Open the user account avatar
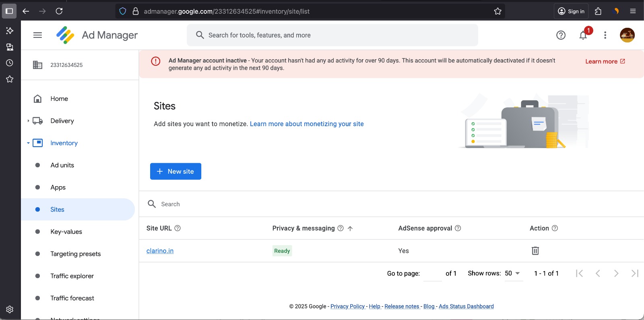The height and width of the screenshot is (320, 644). coord(627,35)
